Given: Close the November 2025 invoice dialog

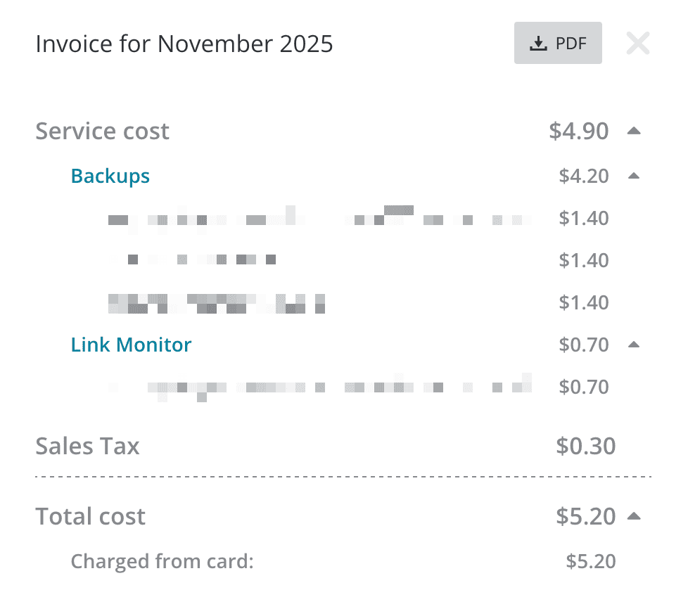Looking at the screenshot, I should [x=637, y=44].
